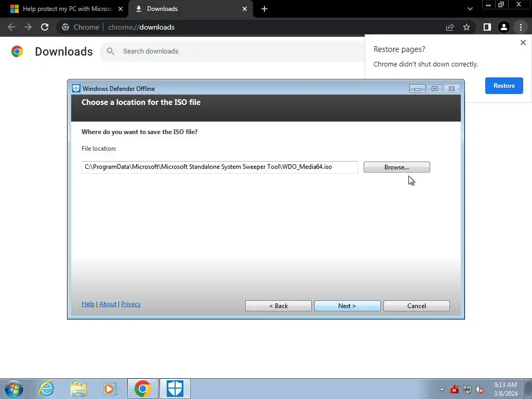The image size is (532, 399).
Task: Maximize the Windows Defender Offline dialog
Action: pos(434,89)
